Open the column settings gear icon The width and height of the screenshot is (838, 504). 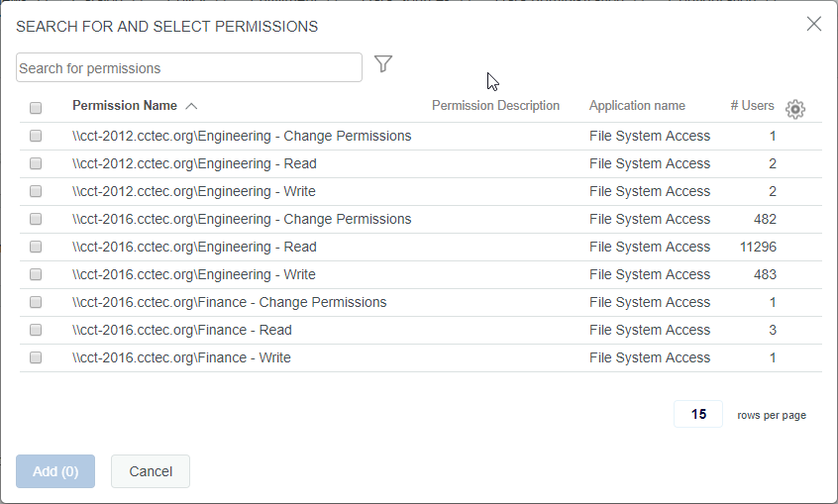coord(794,109)
